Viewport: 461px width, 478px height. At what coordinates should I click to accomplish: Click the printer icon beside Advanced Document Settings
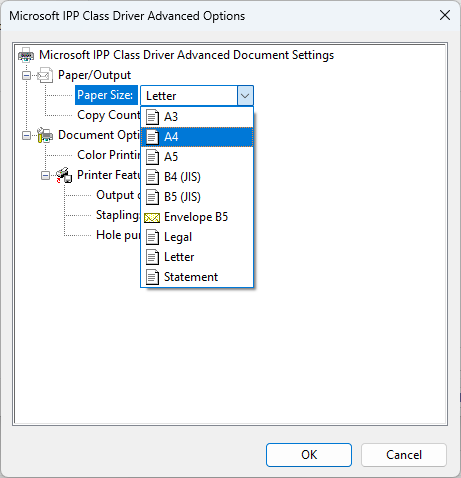point(26,55)
